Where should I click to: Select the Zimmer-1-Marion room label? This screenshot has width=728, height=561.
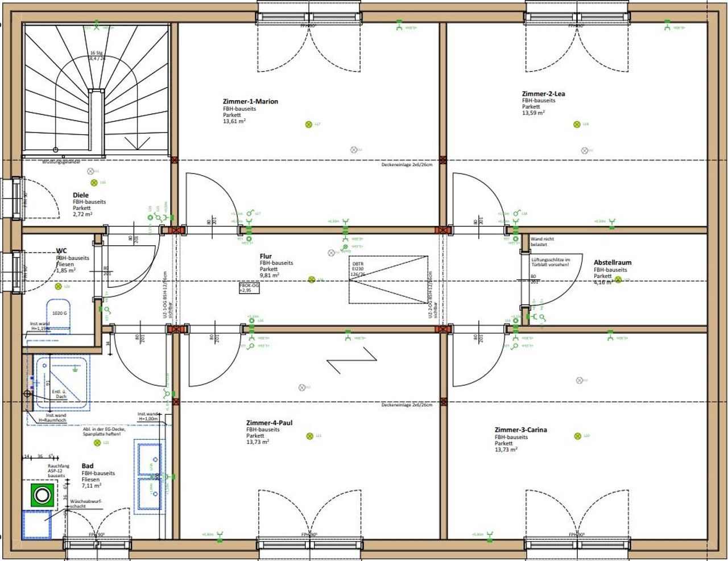point(250,101)
